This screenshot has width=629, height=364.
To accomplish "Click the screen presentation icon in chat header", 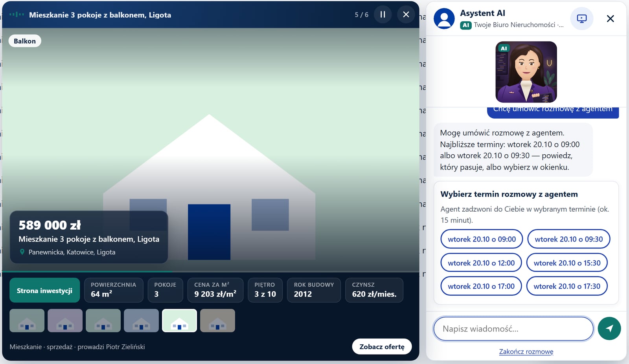I will (582, 18).
